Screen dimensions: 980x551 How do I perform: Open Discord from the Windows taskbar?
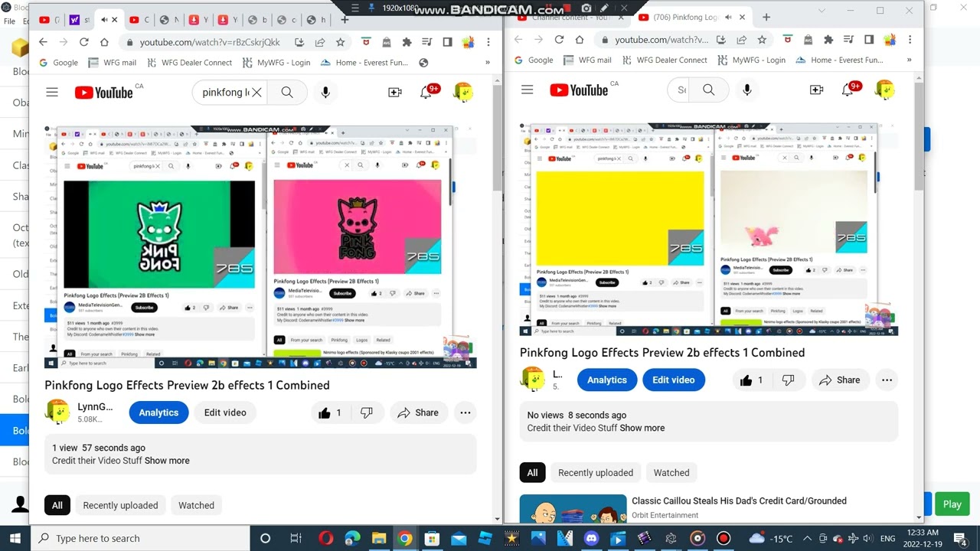click(x=591, y=539)
